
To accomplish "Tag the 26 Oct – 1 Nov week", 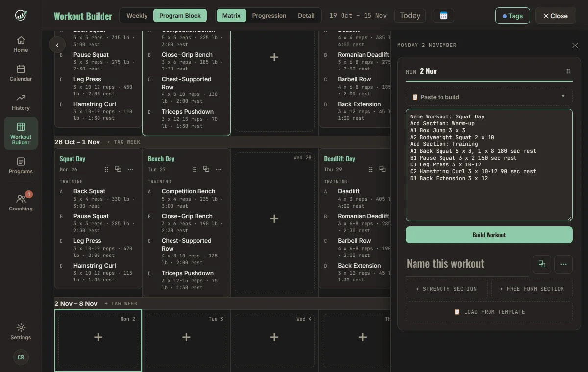I will point(123,142).
